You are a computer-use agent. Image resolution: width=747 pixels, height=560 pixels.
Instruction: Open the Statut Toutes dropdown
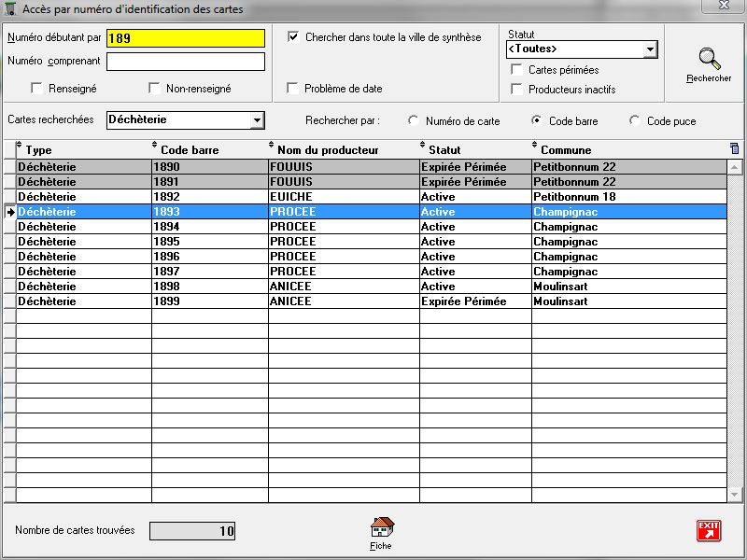(649, 49)
